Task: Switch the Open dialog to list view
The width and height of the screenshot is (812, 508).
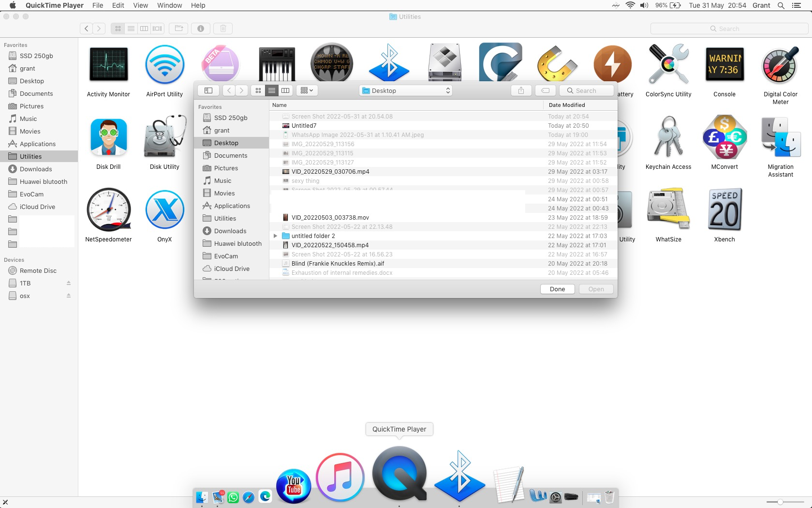Action: pos(272,90)
